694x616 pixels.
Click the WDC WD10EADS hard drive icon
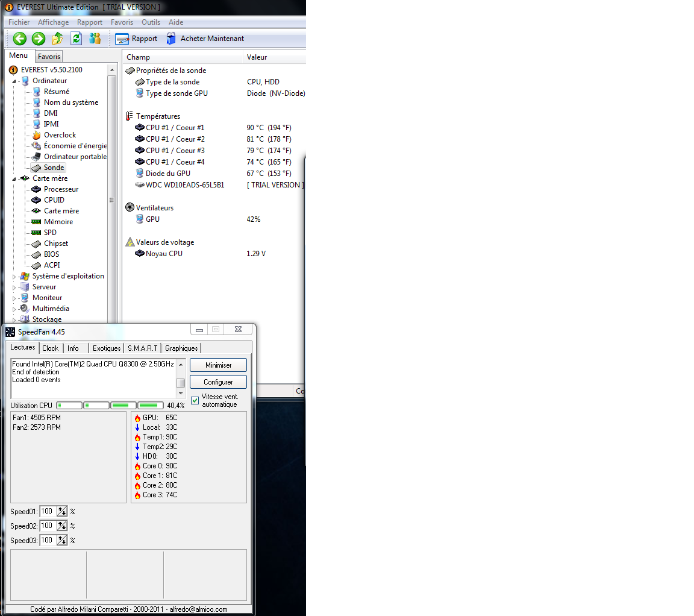coord(139,184)
